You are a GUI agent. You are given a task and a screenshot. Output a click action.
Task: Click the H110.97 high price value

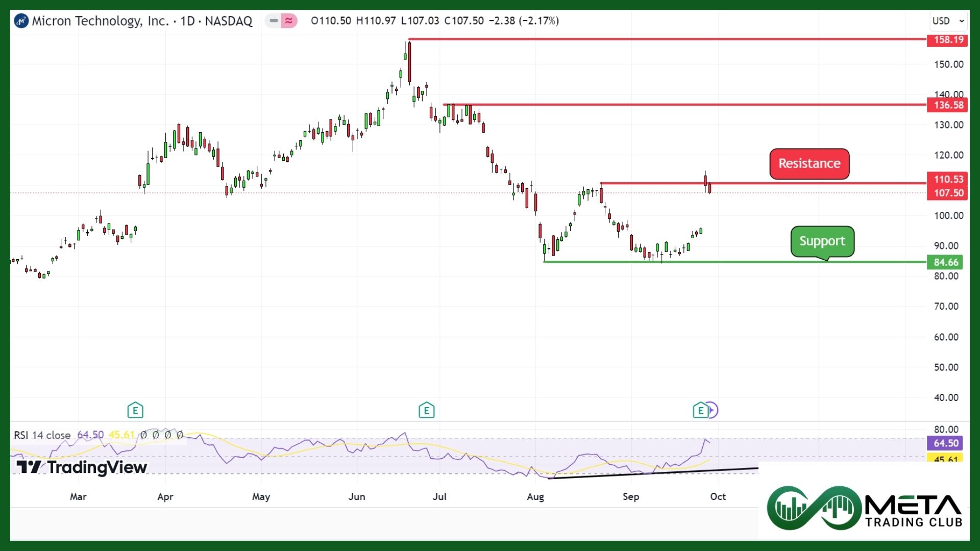tap(376, 21)
